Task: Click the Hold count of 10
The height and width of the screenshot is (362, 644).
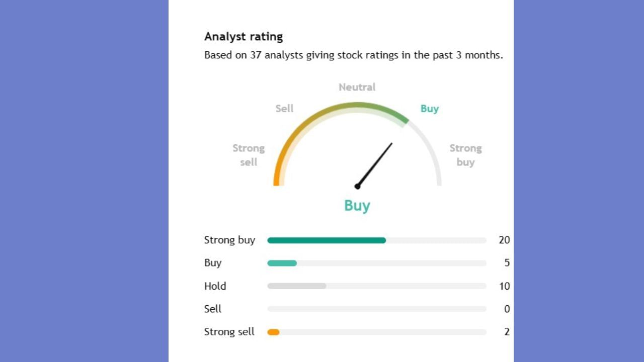Action: [504, 286]
